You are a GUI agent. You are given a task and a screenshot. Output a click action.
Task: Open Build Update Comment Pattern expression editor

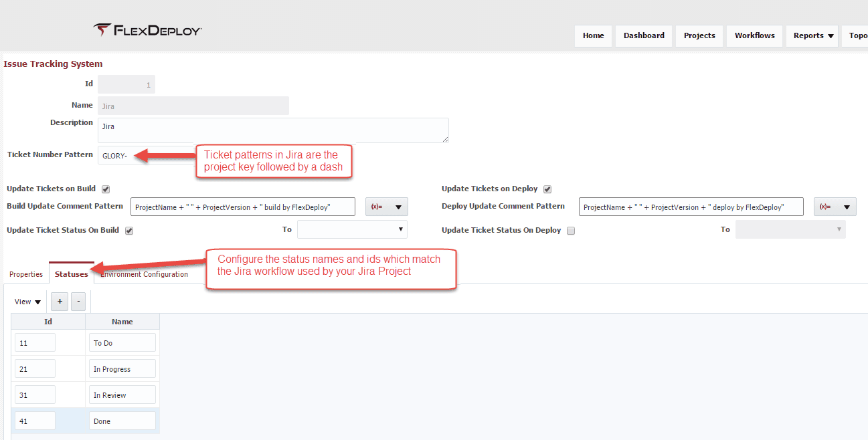click(x=386, y=207)
